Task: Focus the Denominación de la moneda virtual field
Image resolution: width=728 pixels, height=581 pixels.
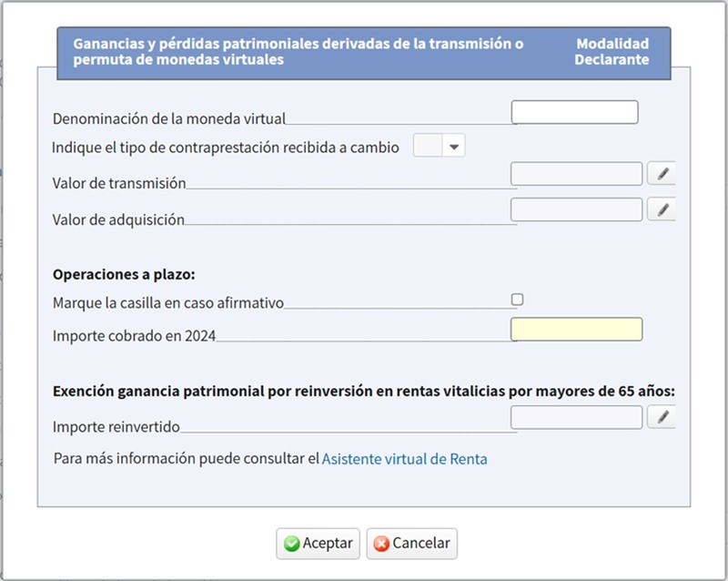Action: (x=575, y=112)
